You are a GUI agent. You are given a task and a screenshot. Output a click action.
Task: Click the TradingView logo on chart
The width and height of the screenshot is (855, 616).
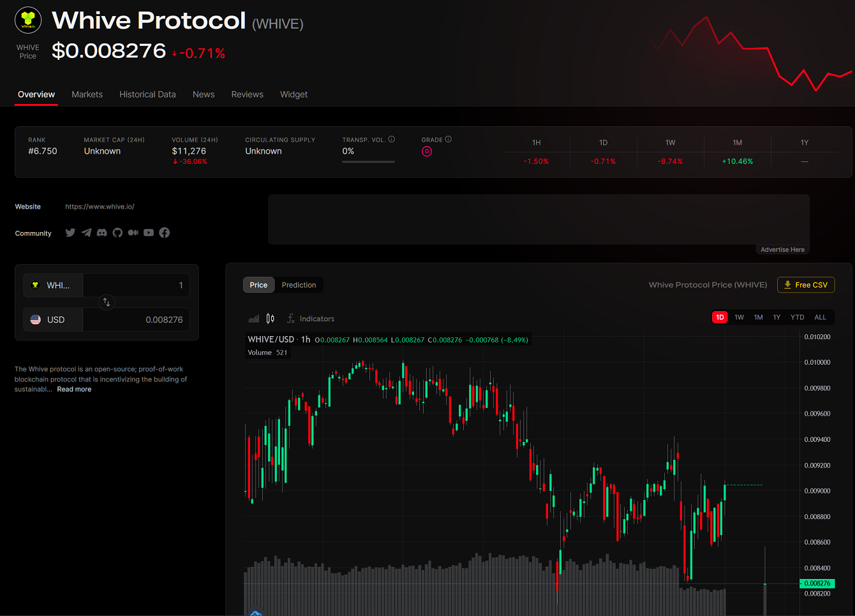256,612
